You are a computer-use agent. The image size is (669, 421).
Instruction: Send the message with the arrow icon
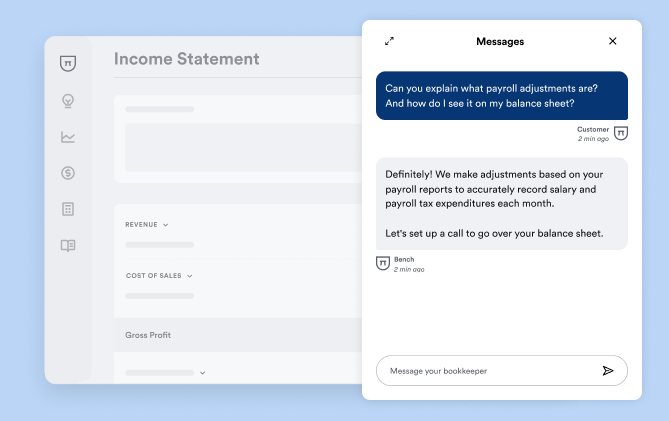[608, 371]
